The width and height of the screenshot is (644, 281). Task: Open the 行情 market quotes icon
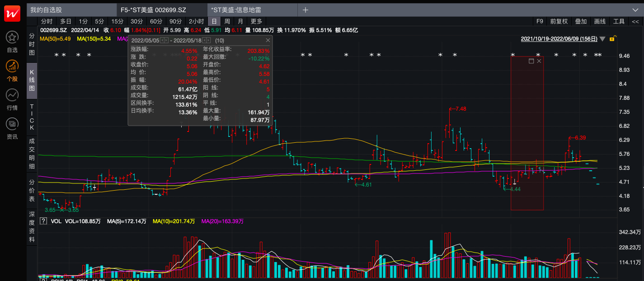click(12, 95)
